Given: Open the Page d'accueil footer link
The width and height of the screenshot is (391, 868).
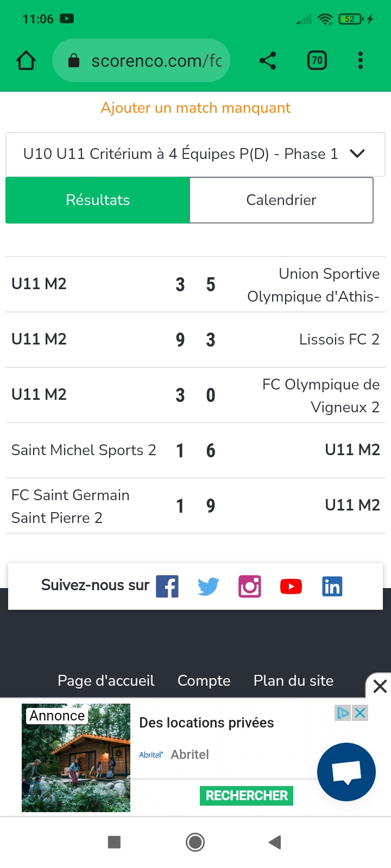Looking at the screenshot, I should click(106, 681).
